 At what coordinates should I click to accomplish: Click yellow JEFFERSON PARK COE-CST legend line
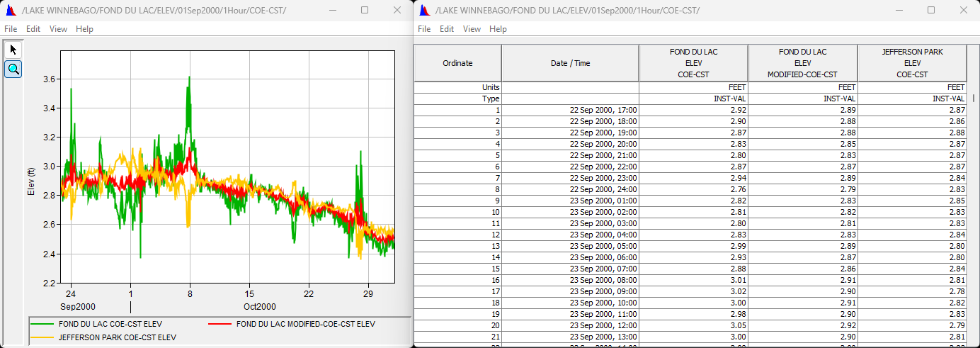tap(42, 337)
